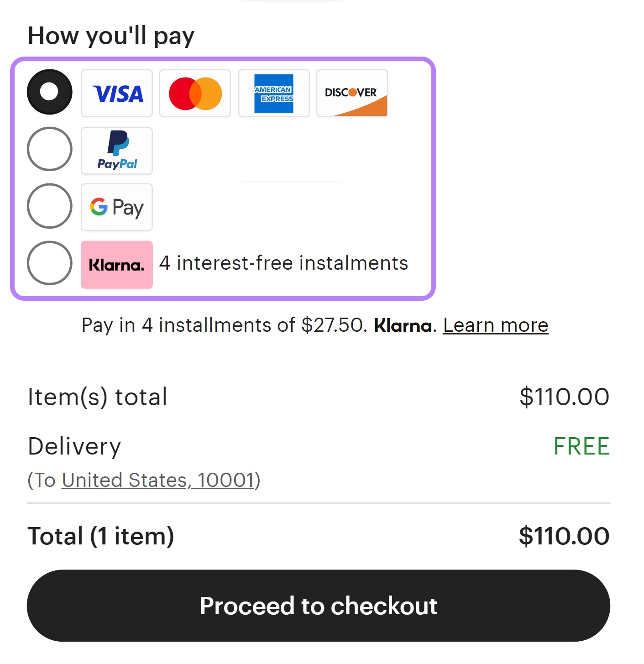Click the Visa card icon
This screenshot has width=644, height=664.
[116, 94]
